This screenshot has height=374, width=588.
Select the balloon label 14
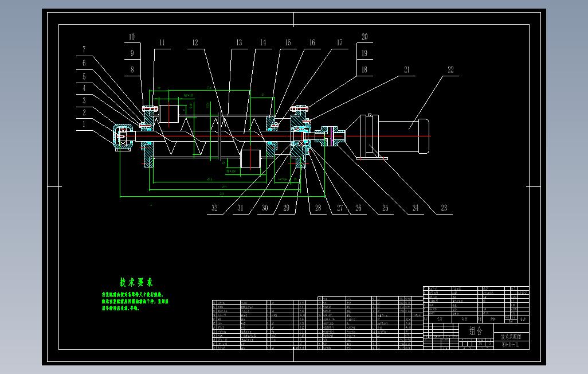pyautogui.click(x=263, y=42)
